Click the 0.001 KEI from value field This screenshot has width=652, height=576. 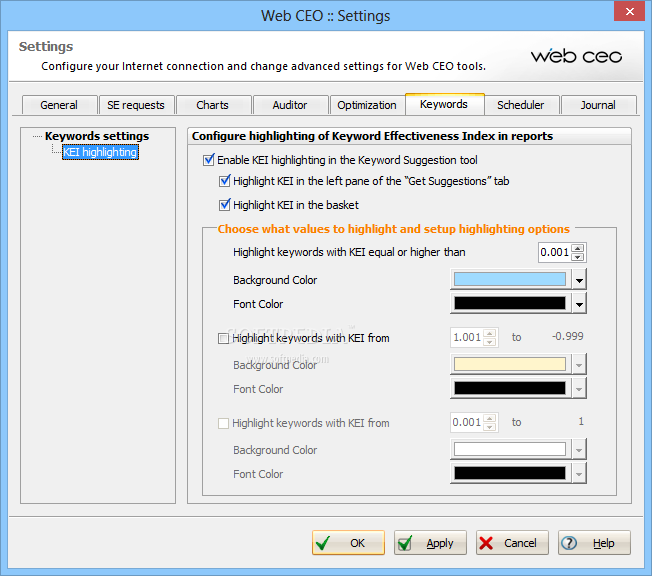[467, 423]
